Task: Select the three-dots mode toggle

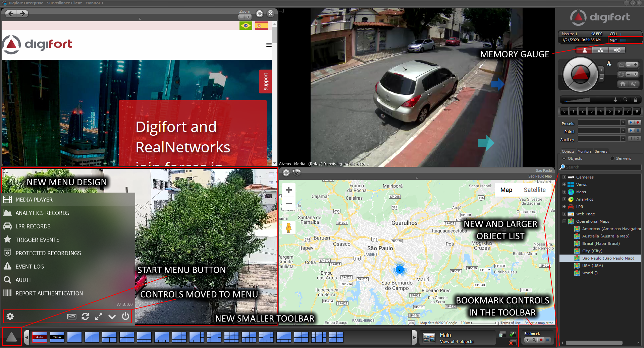Action: [x=600, y=50]
